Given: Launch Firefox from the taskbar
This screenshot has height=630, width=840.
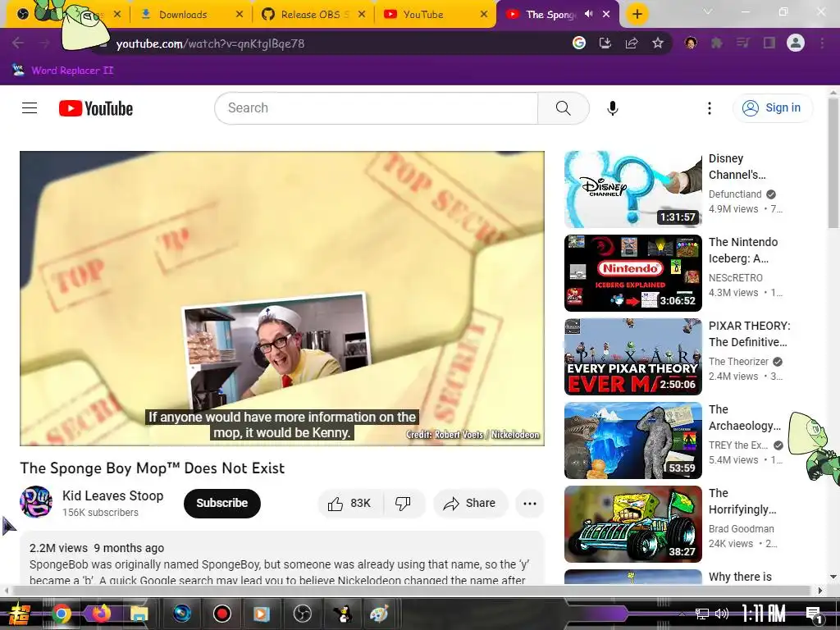Looking at the screenshot, I should coord(100,614).
